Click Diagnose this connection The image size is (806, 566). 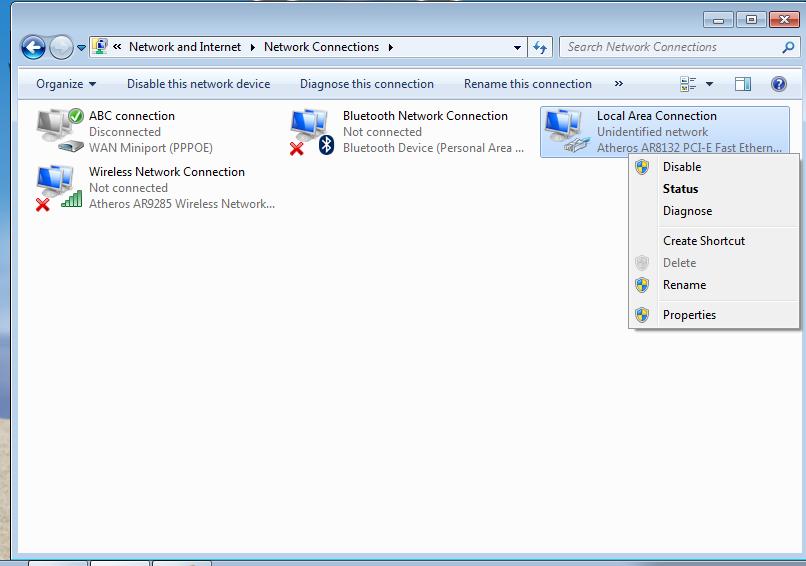[x=367, y=84]
